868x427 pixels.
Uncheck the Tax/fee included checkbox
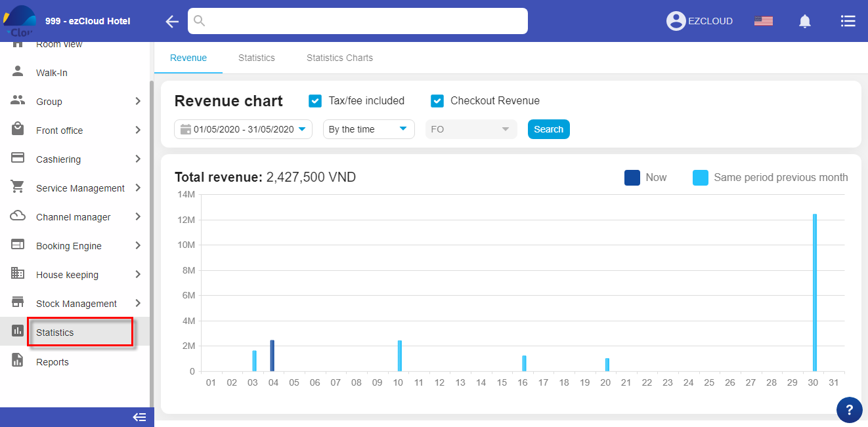pyautogui.click(x=315, y=101)
